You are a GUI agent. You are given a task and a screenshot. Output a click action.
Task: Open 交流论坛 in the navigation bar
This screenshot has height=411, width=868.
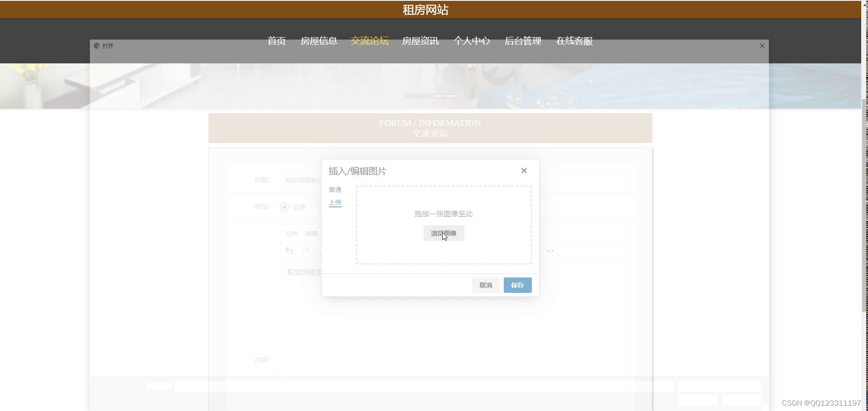point(370,41)
